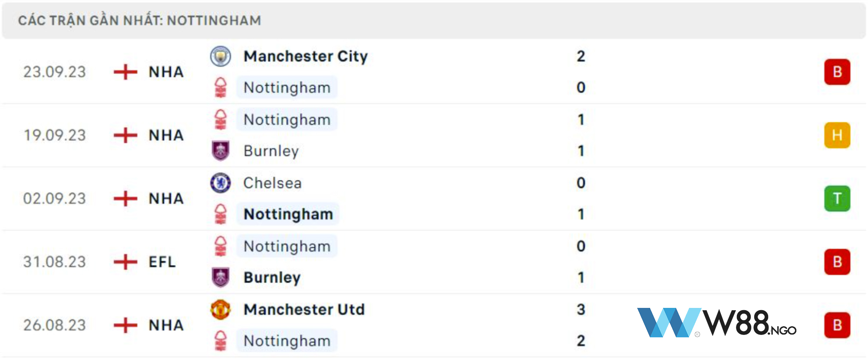Click Nottingham crest in 23.09.23 match
This screenshot has height=361, width=868.
[221, 87]
